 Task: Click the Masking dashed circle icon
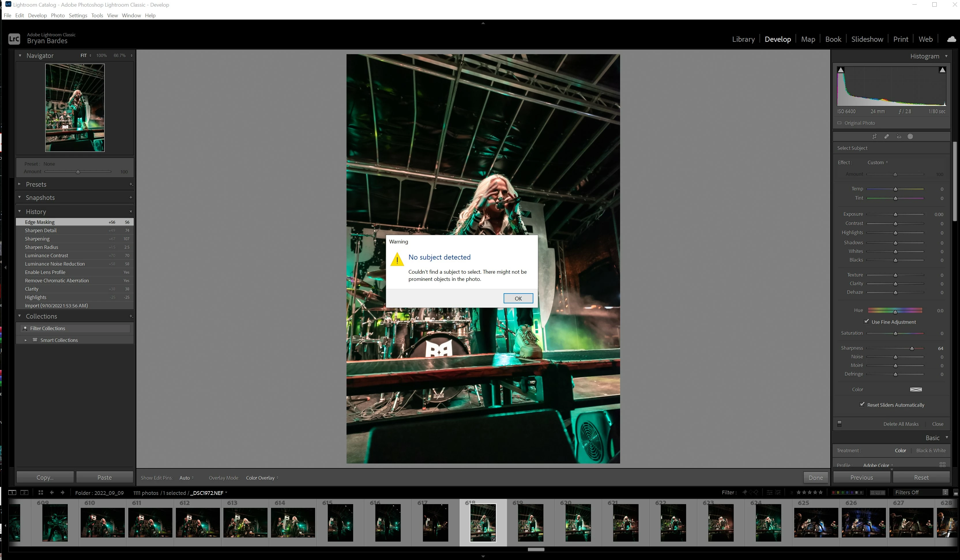(910, 137)
